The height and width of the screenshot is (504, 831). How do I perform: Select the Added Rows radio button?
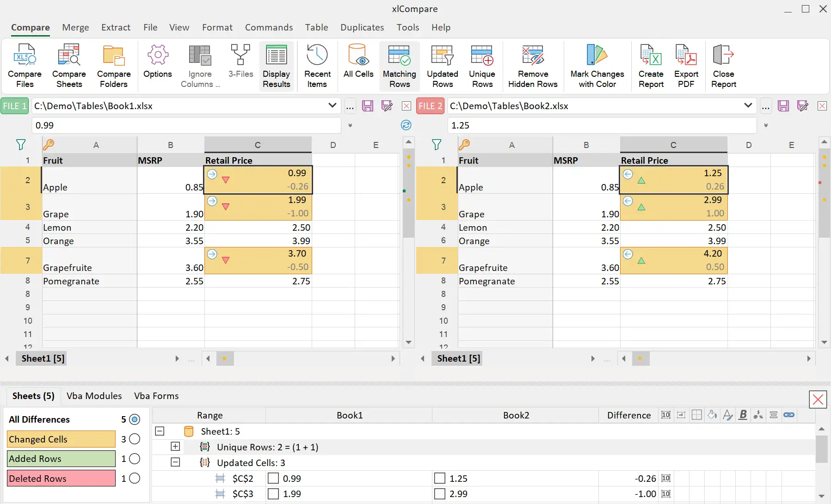(135, 459)
